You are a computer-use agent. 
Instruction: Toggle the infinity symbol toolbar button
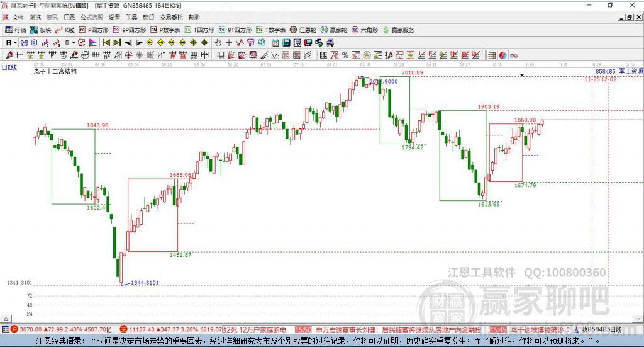click(x=513, y=55)
